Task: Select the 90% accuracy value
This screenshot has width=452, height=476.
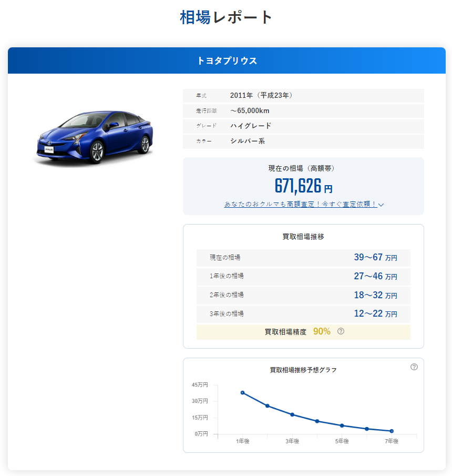Action: coord(322,331)
